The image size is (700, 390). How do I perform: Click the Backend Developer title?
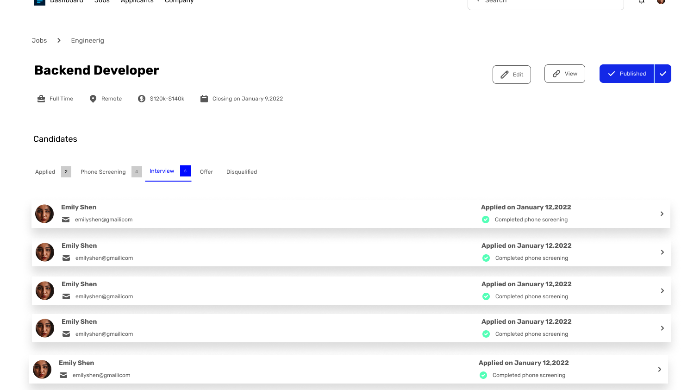(x=96, y=71)
